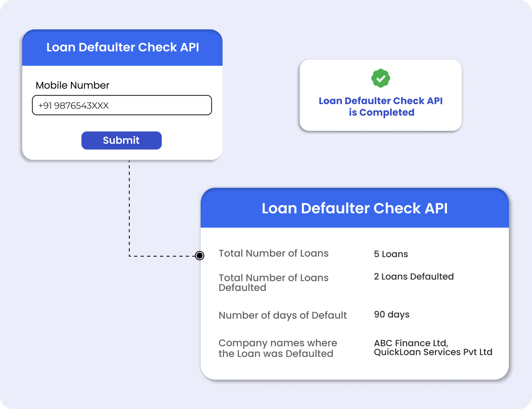Select "Loan Defaulter Check API is Completed" message
The width and height of the screenshot is (532, 409).
click(x=380, y=106)
